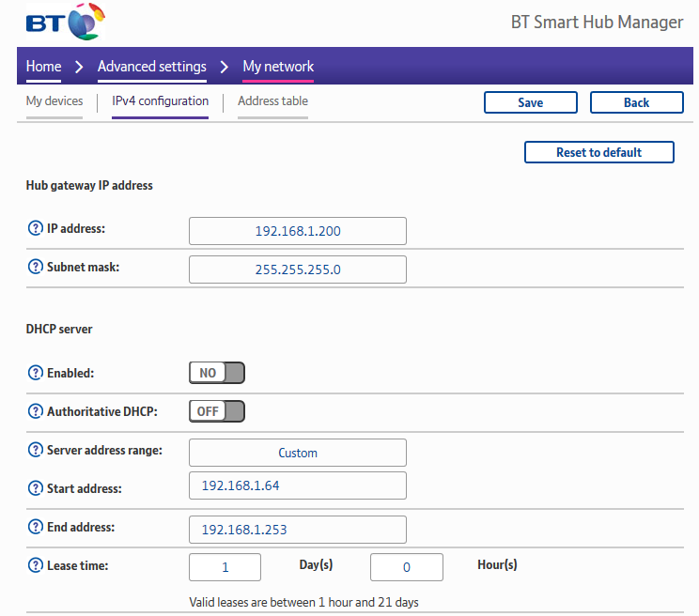Open help icon beside IP address

(36, 228)
